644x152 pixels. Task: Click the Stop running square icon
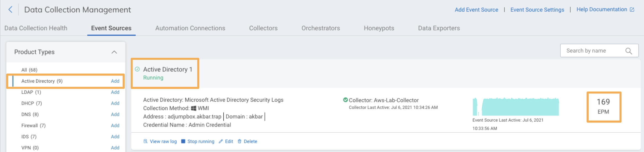[183, 141]
